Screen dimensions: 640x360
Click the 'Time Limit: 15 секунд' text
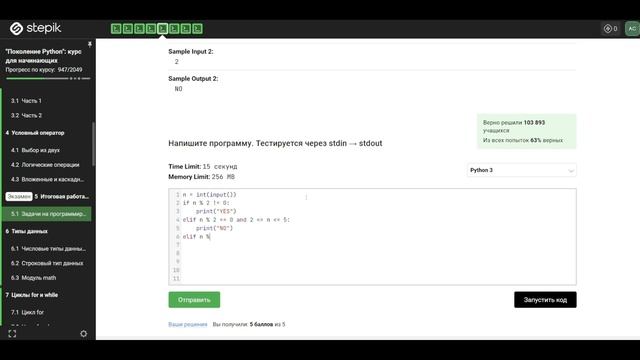pyautogui.click(x=203, y=167)
